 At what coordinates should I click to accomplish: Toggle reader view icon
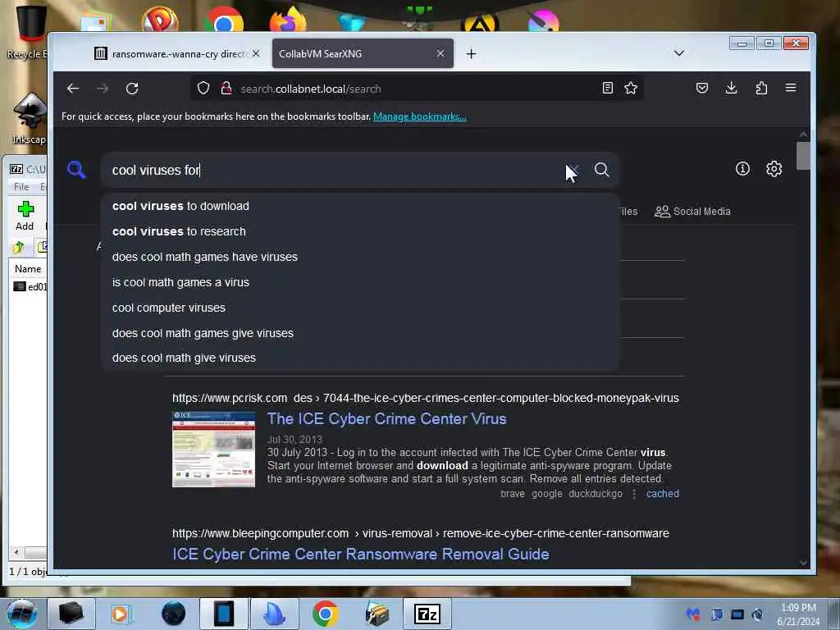[x=608, y=88]
